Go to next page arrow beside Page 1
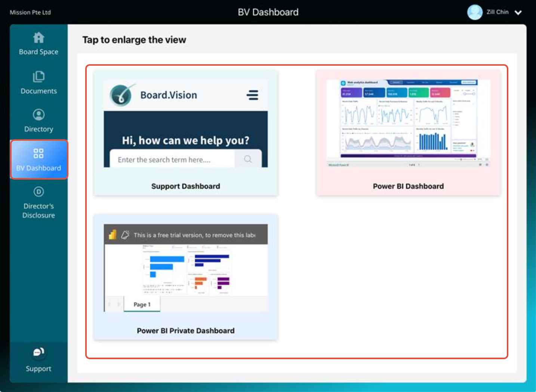The image size is (536, 392). coord(119,304)
